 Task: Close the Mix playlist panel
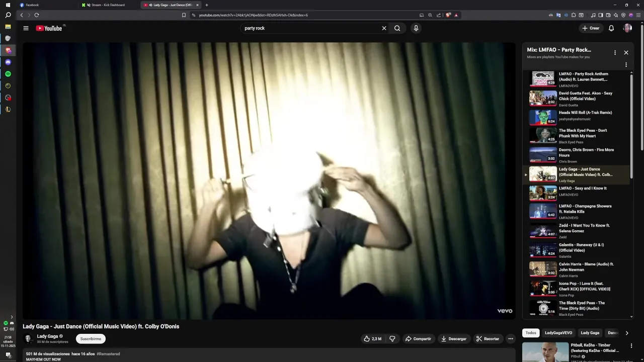(626, 52)
